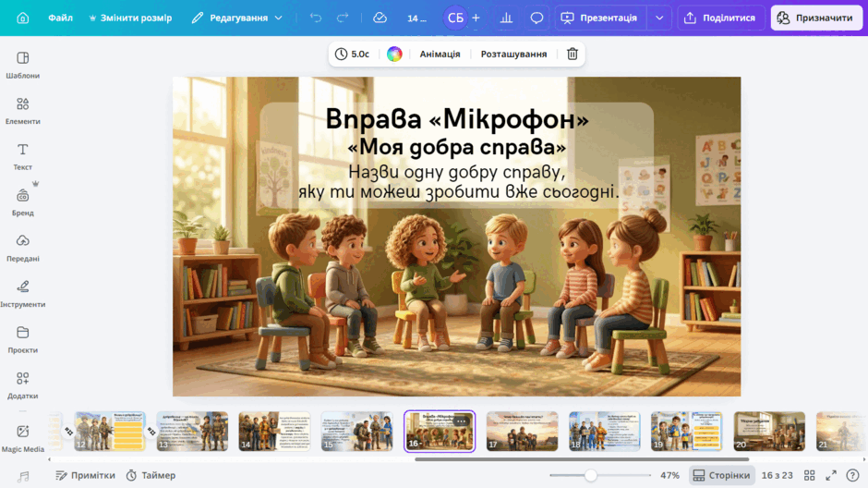Screen dimensions: 868x488
Task: Open Елементи panel in sidebar
Action: coord(23,111)
